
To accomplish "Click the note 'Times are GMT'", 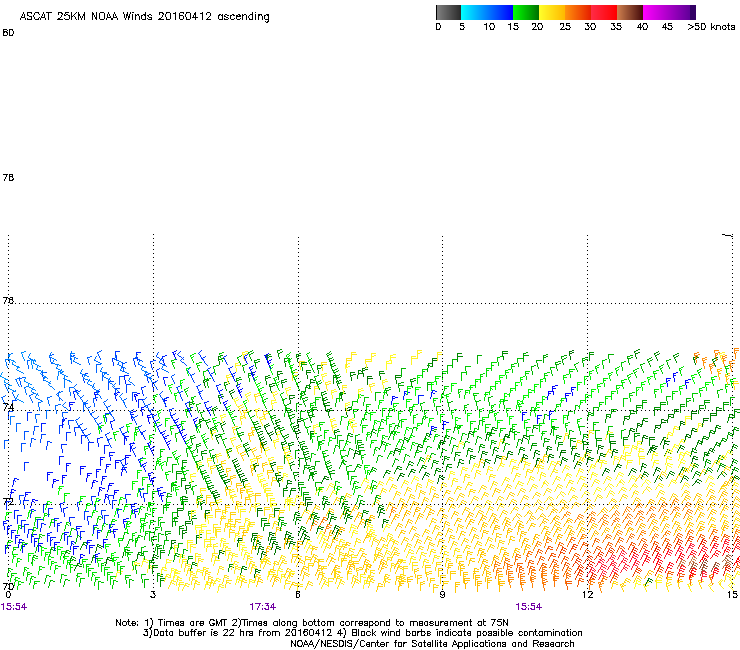I will 193,623.
